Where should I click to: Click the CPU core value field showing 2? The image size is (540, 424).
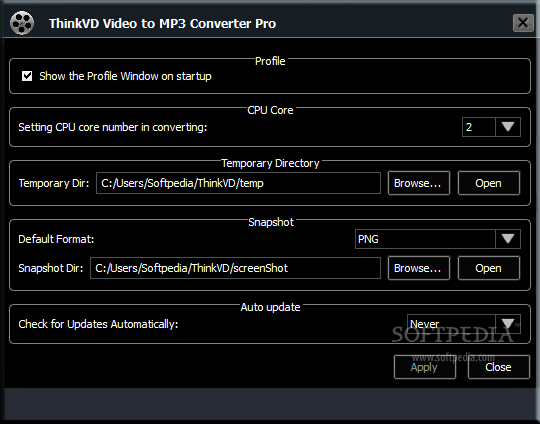coord(479,127)
